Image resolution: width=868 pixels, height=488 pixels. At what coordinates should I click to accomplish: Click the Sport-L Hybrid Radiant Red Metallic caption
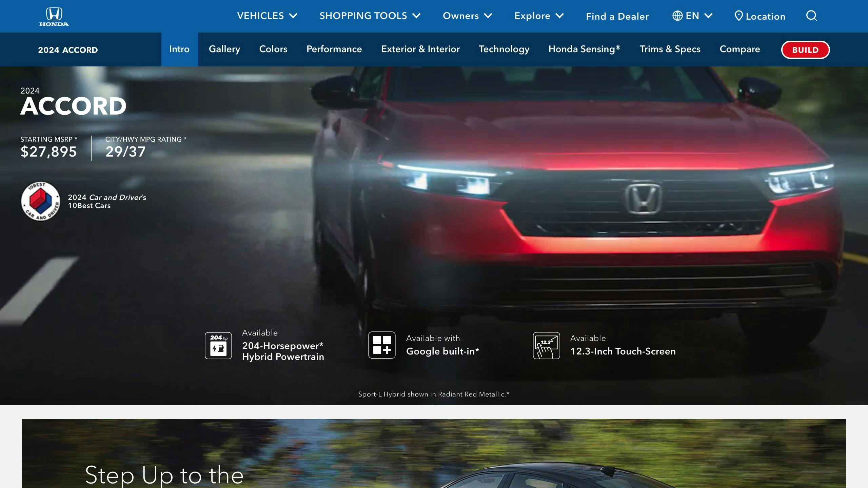pos(434,394)
